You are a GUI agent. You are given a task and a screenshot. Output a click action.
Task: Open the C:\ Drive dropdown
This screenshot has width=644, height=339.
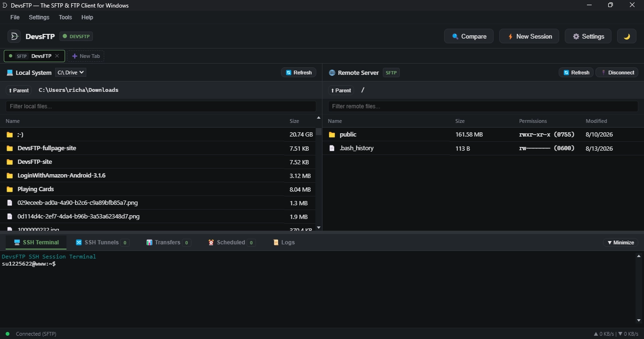point(71,73)
